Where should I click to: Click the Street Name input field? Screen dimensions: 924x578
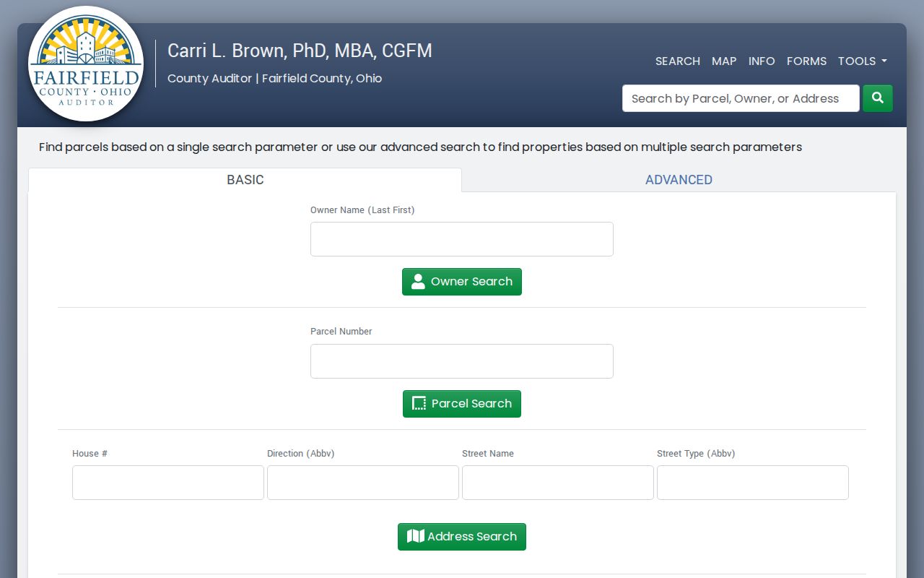coord(558,483)
